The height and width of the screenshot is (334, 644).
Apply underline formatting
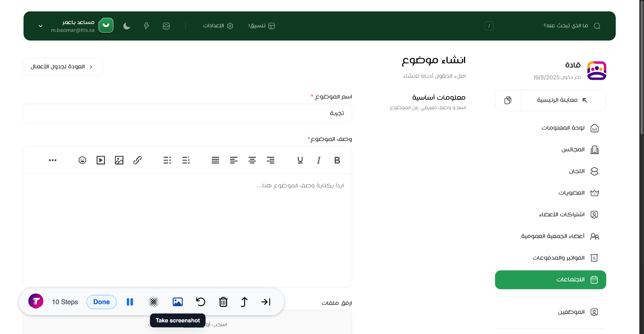(x=300, y=160)
